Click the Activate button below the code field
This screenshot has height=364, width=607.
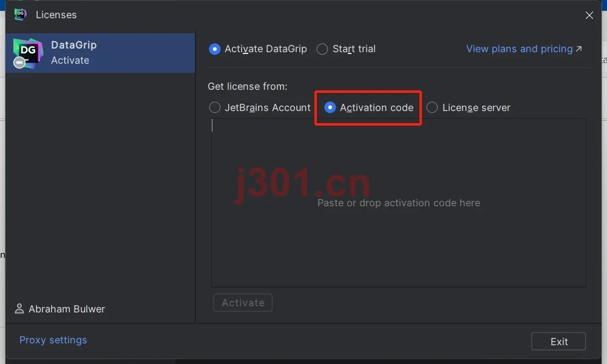coord(243,303)
